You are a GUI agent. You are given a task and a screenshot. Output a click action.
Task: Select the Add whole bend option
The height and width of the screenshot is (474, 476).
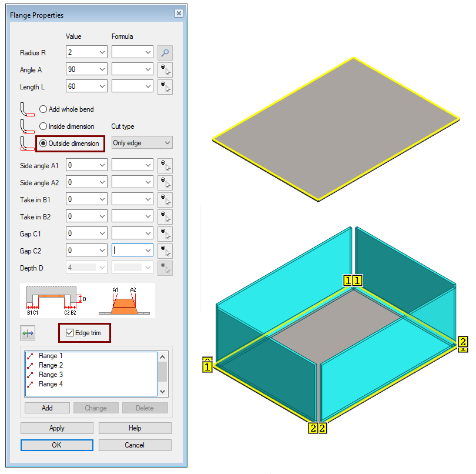coord(43,109)
